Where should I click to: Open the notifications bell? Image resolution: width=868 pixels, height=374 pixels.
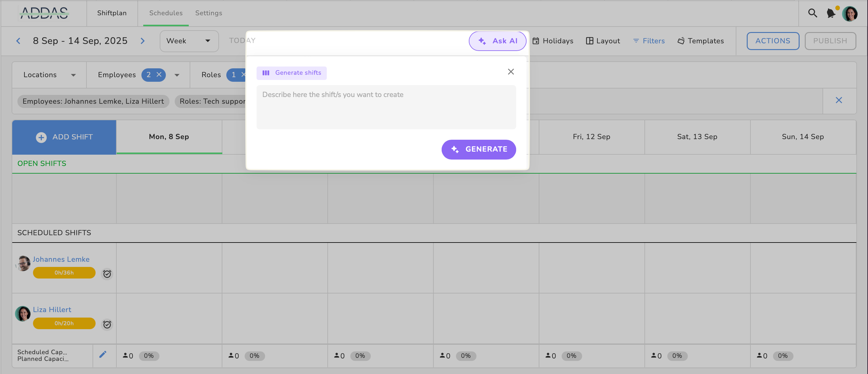[831, 13]
